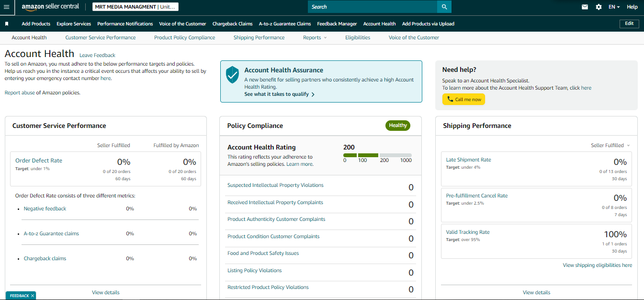644x300 pixels.
Task: Open the Help link in header
Action: coord(632,7)
